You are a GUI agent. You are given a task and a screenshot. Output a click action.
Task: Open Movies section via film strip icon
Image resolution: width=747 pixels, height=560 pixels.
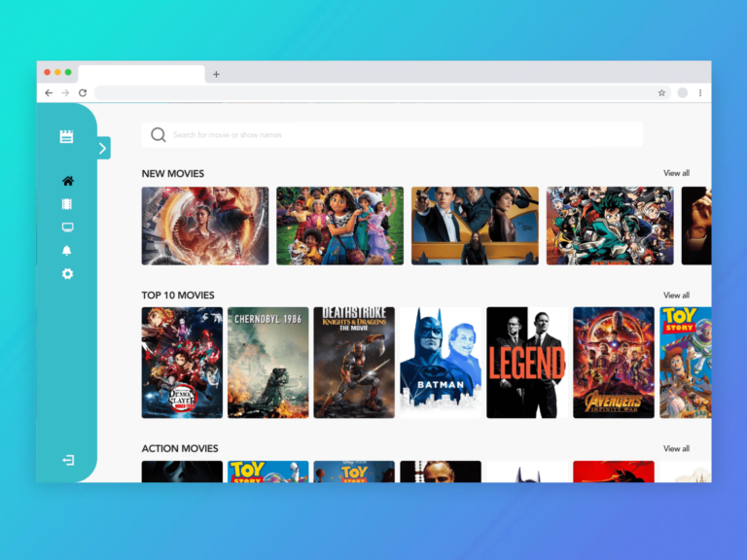(x=67, y=204)
